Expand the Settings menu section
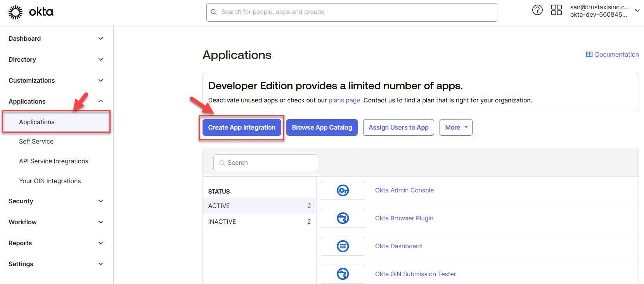This screenshot has width=644, height=284. (101, 264)
